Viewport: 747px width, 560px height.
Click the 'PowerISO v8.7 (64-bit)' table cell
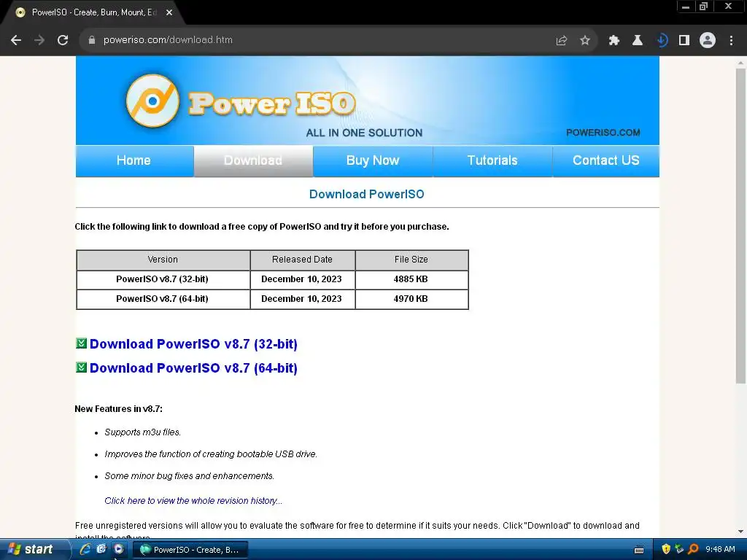coord(163,299)
